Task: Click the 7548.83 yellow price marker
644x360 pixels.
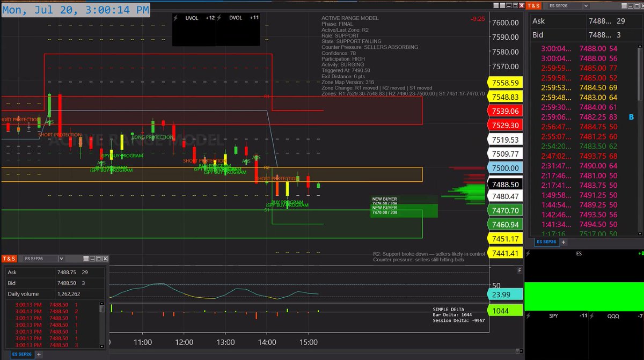Action: pos(505,97)
